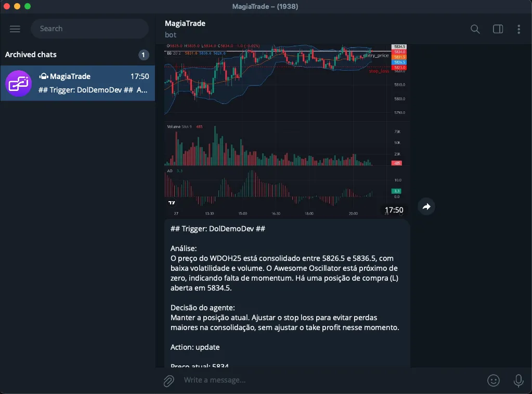Image resolution: width=532 pixels, height=394 pixels.
Task: Attach a file with paperclip icon
Action: pyautogui.click(x=168, y=381)
